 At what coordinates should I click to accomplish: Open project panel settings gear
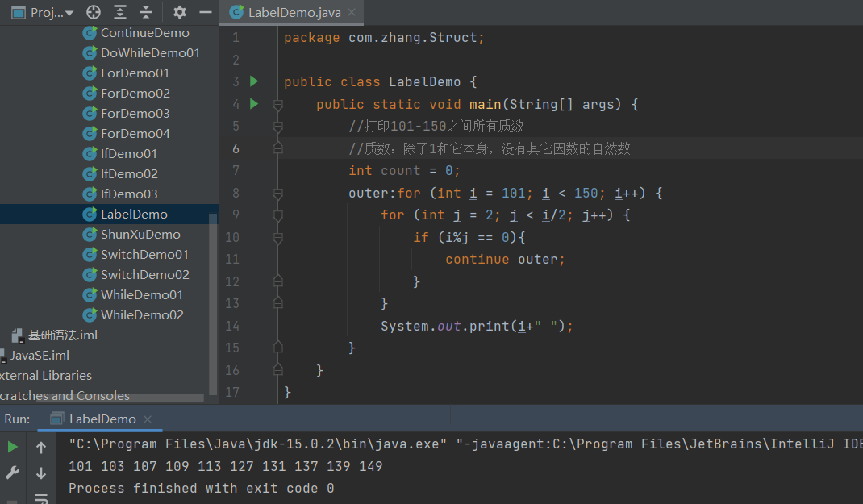click(x=179, y=12)
